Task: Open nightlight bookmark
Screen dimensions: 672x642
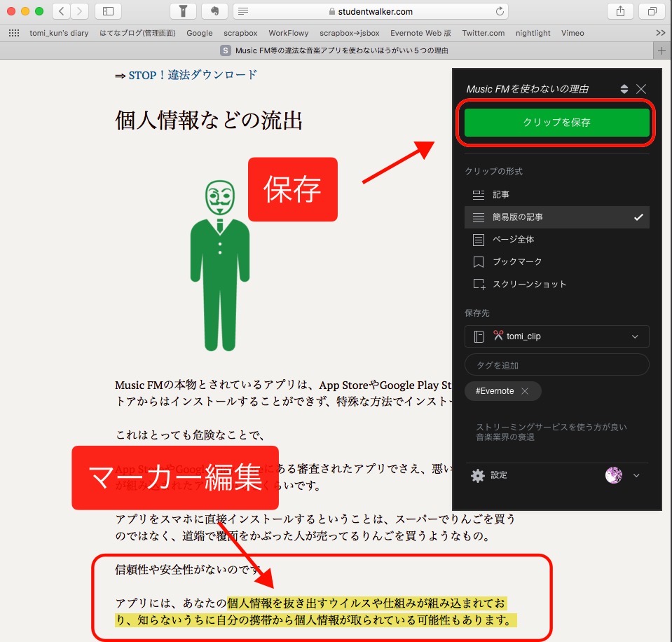Action: [x=533, y=33]
